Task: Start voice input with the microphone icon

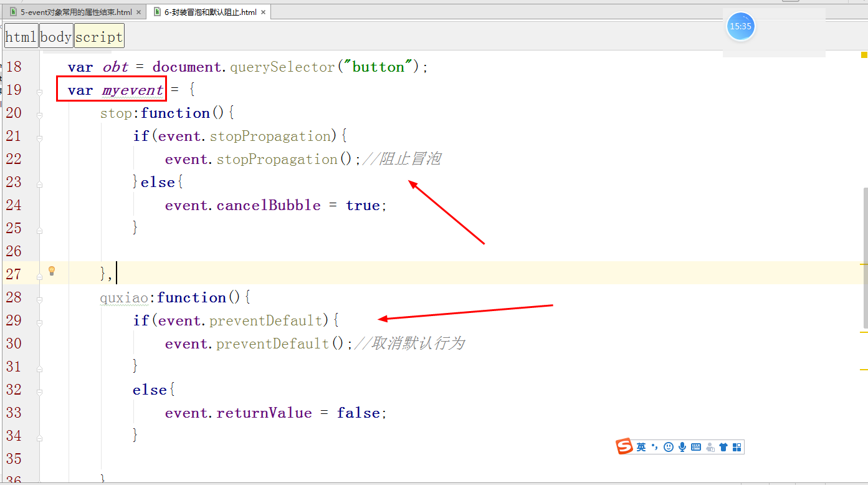Action: [x=682, y=446]
